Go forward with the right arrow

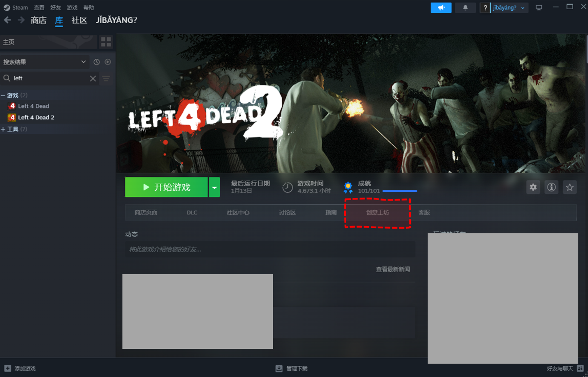(22, 20)
